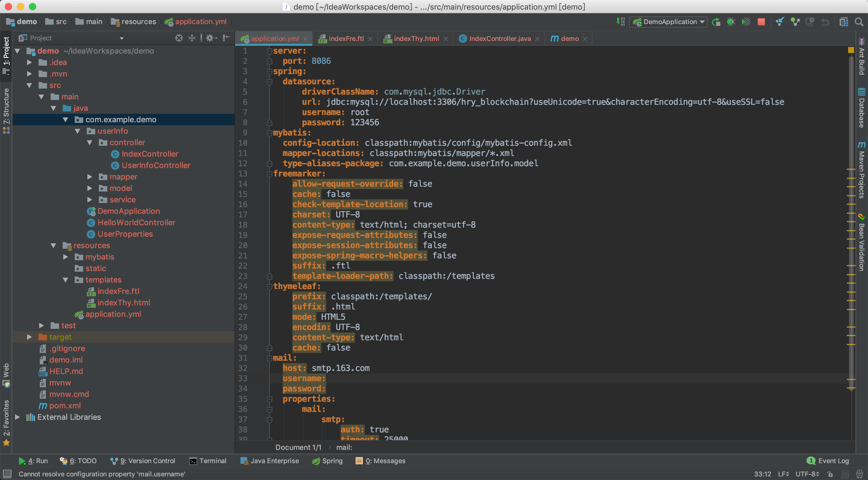Collapse the templates folder node
The height and width of the screenshot is (480, 868).
point(65,280)
